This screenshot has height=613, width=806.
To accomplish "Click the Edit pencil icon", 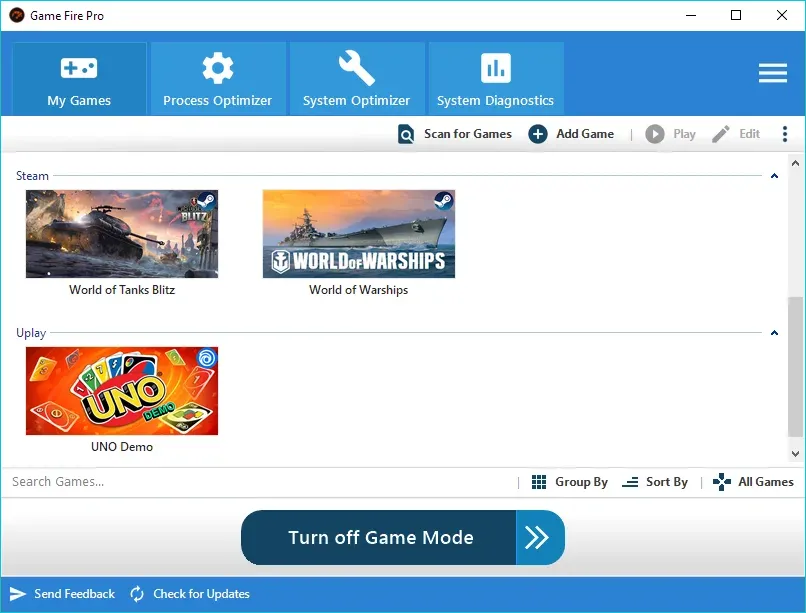I will (720, 134).
